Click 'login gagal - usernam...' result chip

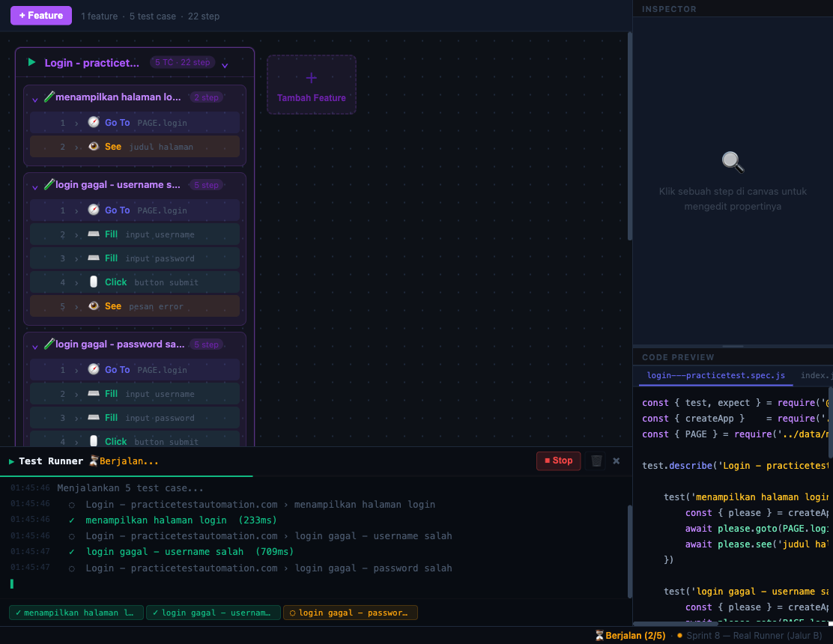pos(213,613)
